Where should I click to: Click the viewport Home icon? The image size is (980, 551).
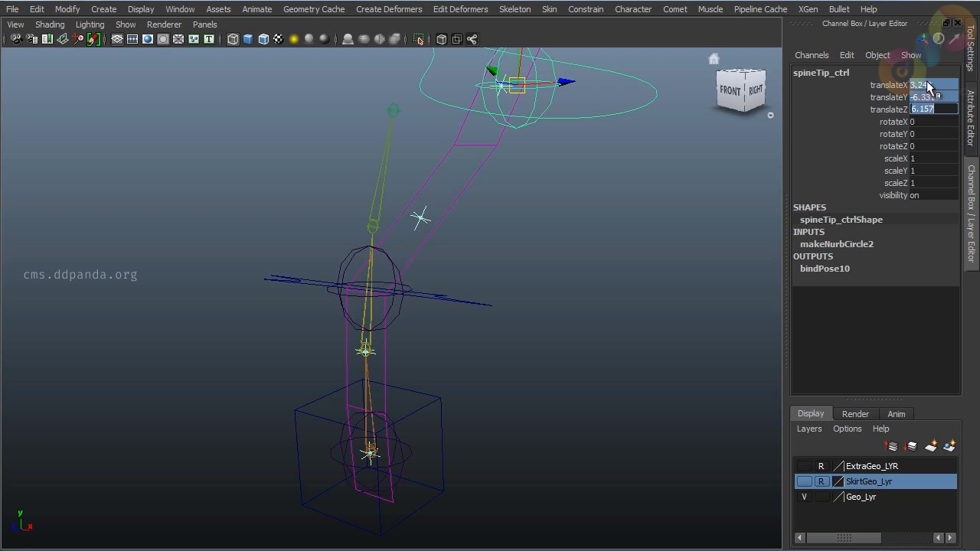click(714, 59)
